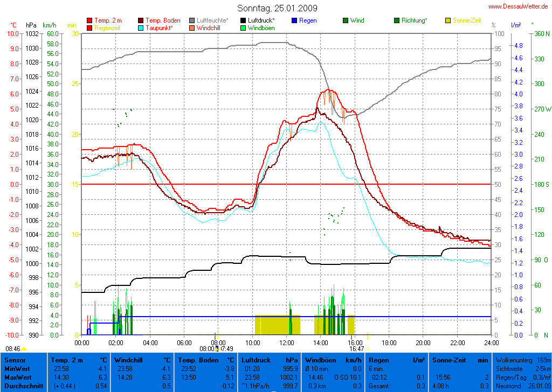Click the blue Regen legend square
The image size is (552, 392).
[295, 20]
